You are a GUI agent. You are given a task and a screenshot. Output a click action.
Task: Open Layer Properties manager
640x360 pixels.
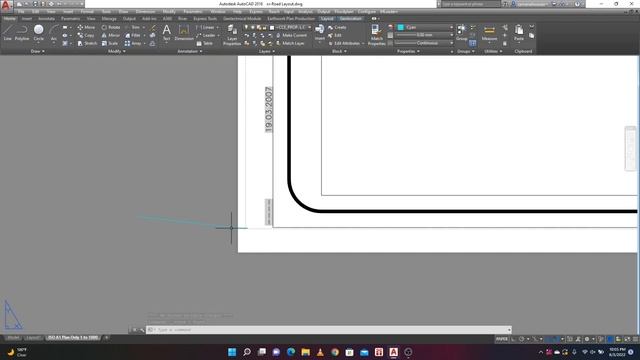coord(232,35)
